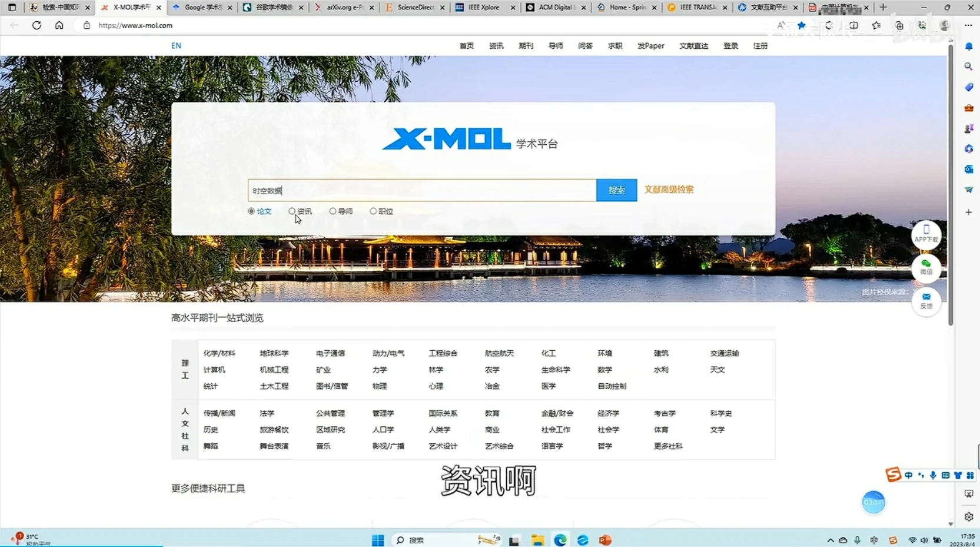The height and width of the screenshot is (547, 980).
Task: Open the Edge sidebar search icon
Action: tap(968, 67)
